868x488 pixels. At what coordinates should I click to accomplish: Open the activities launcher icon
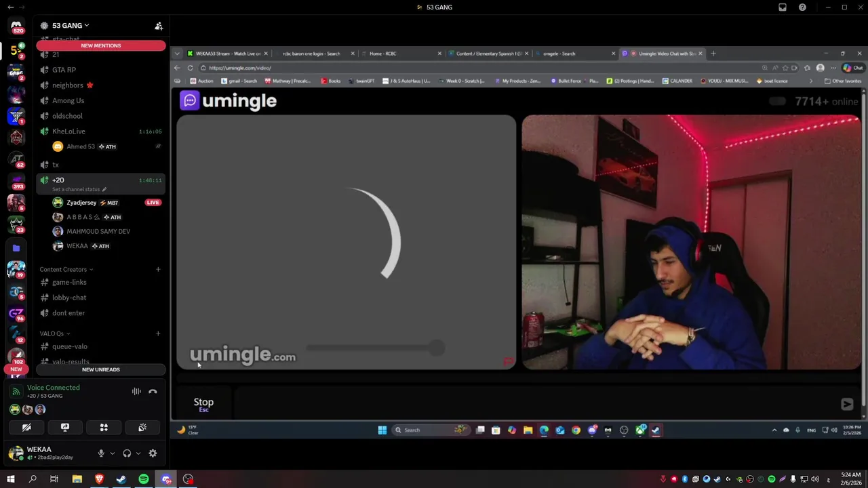tap(104, 428)
